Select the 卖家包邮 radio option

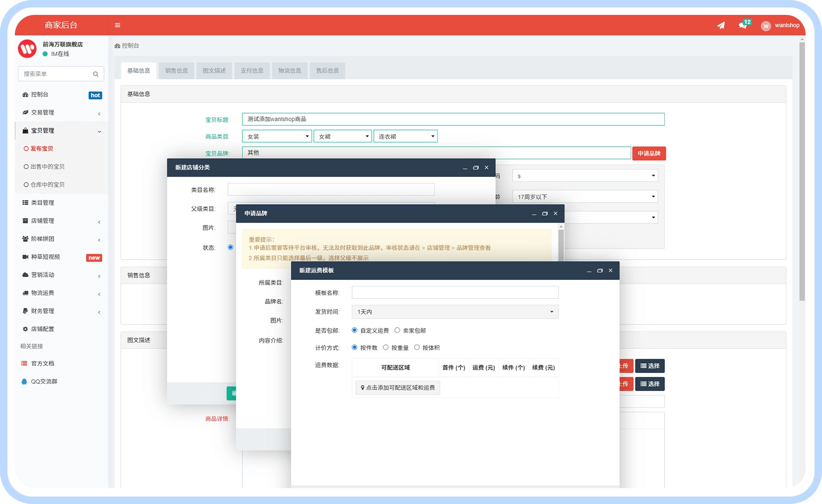click(x=397, y=330)
